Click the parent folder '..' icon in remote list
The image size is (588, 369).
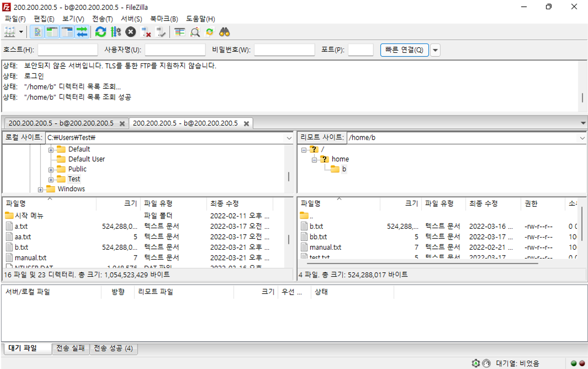304,216
